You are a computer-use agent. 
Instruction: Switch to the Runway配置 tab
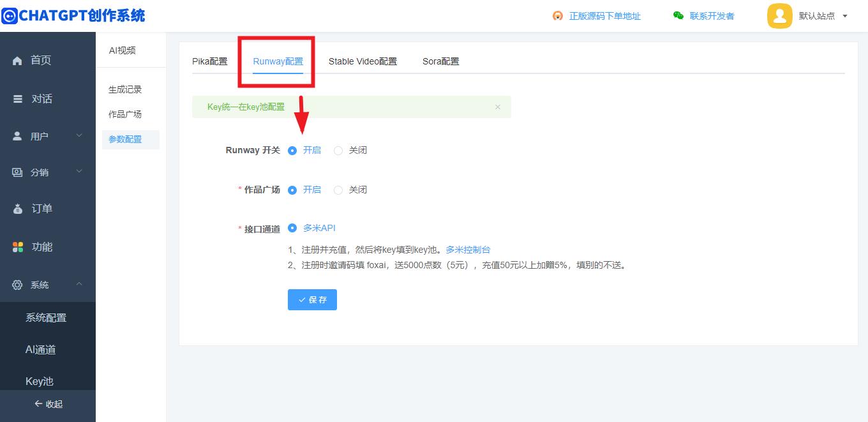coord(278,61)
